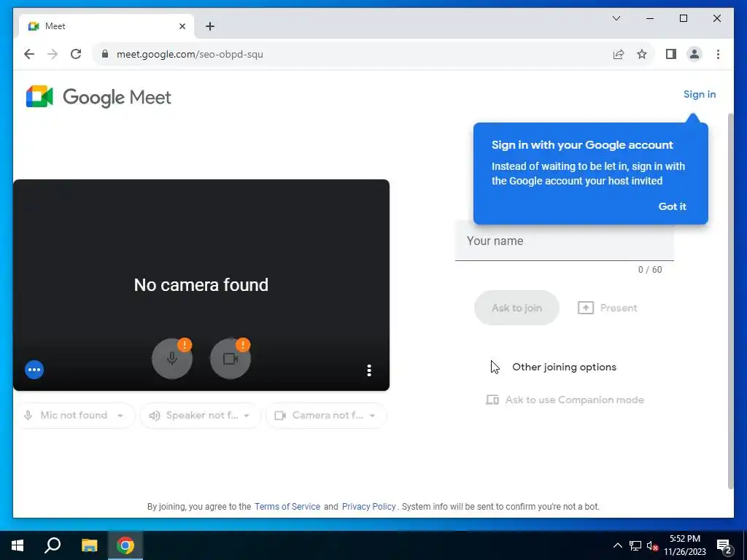
Task: Open Chrome profile avatar menu
Action: [x=694, y=54]
